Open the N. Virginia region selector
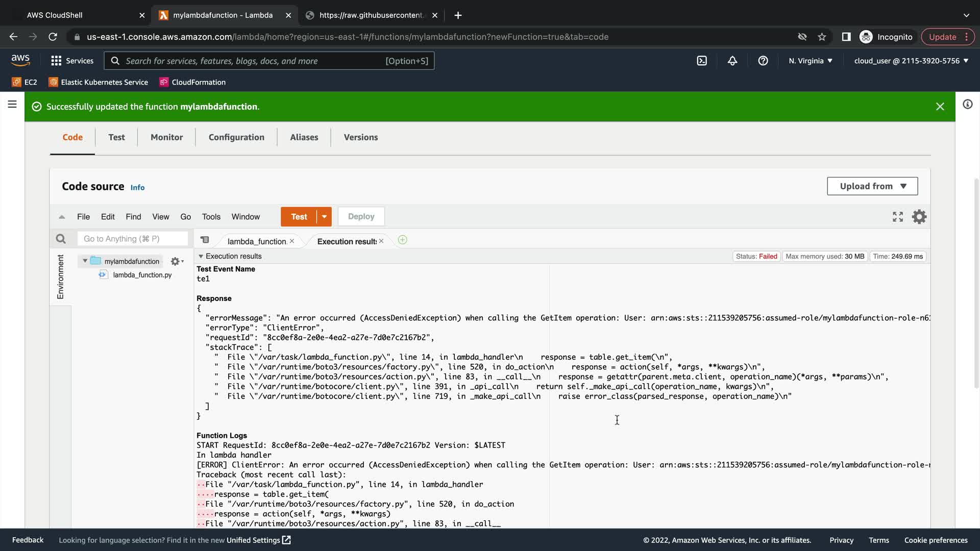This screenshot has height=551, width=980. (811, 61)
